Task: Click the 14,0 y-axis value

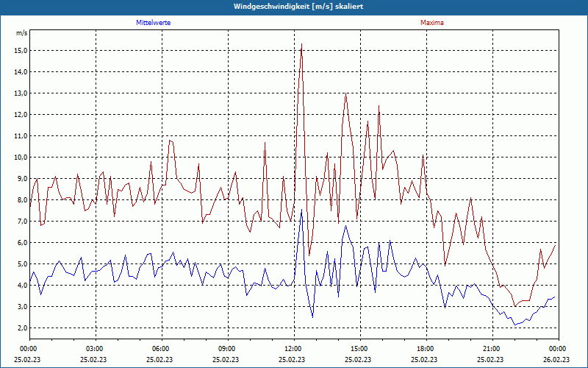Action: 21,72
